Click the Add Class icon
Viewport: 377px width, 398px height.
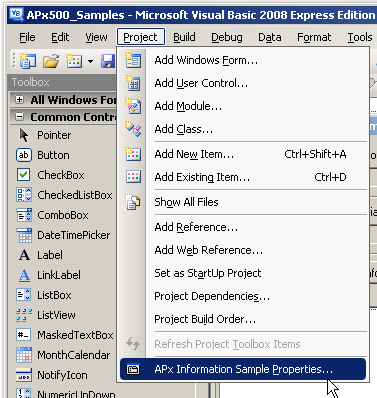coord(133,129)
